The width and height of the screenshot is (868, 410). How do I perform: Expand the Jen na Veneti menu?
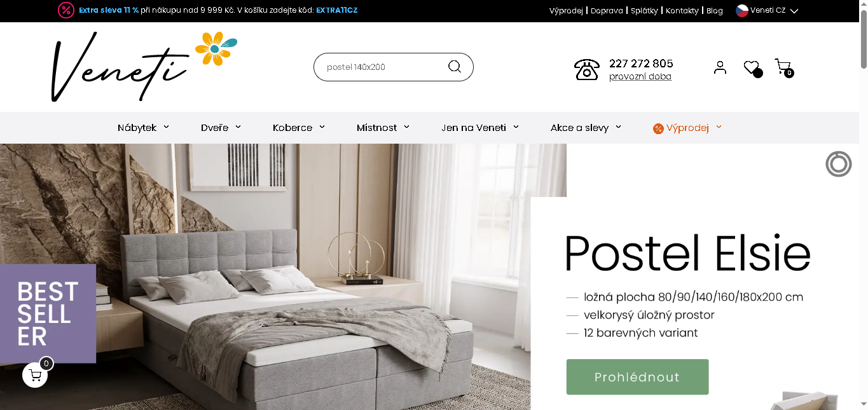[x=480, y=128]
